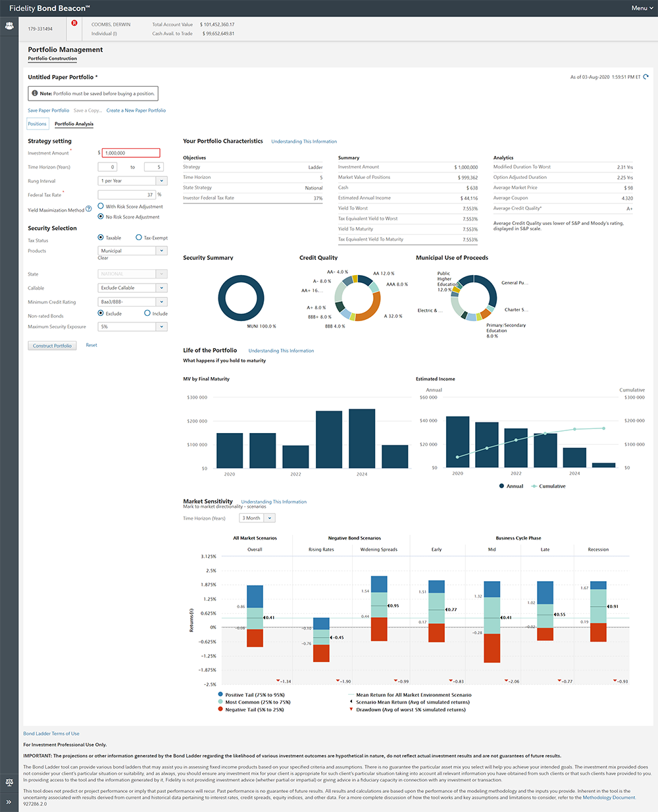Click the Annual legend marker under Estimated Income

(503, 486)
